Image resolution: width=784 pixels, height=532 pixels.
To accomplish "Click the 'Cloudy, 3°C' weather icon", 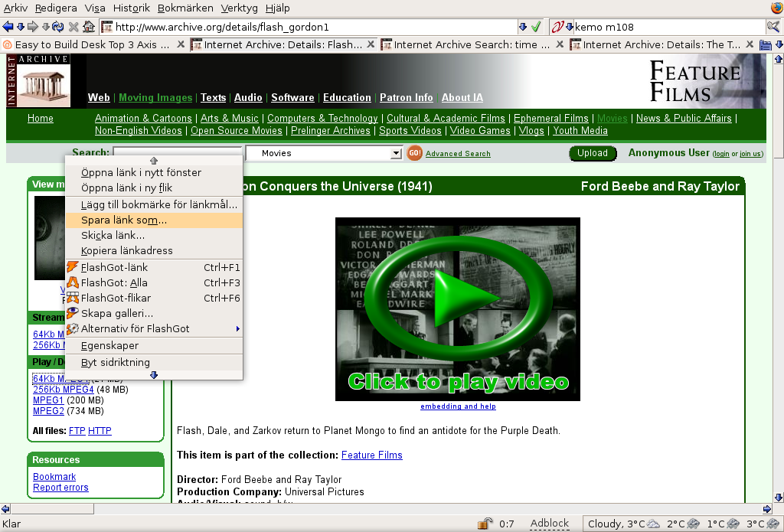I will (x=653, y=524).
